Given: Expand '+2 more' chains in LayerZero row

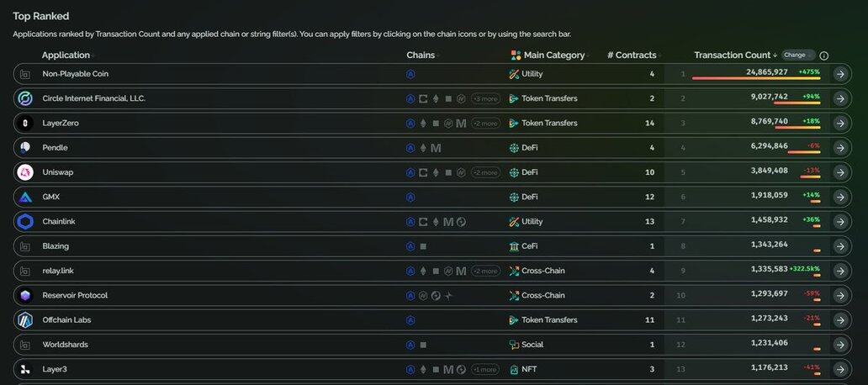Looking at the screenshot, I should (485, 124).
